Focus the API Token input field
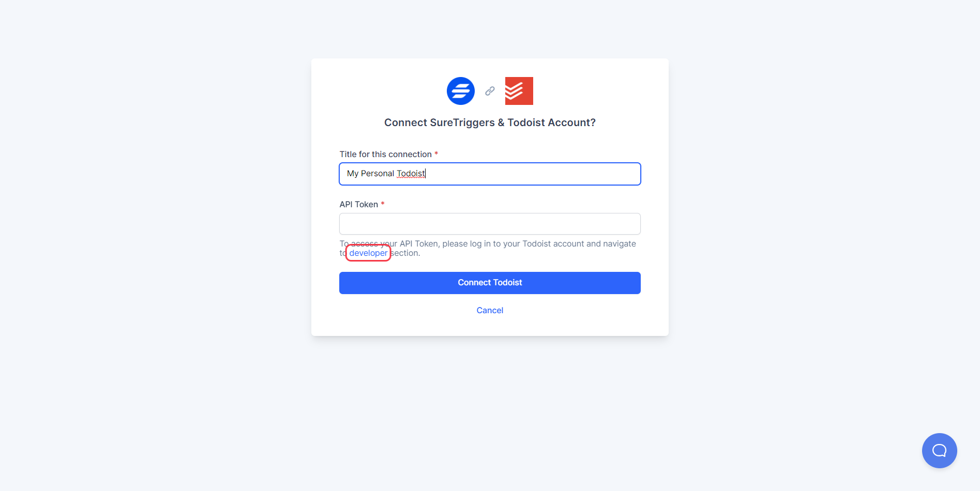 tap(489, 223)
